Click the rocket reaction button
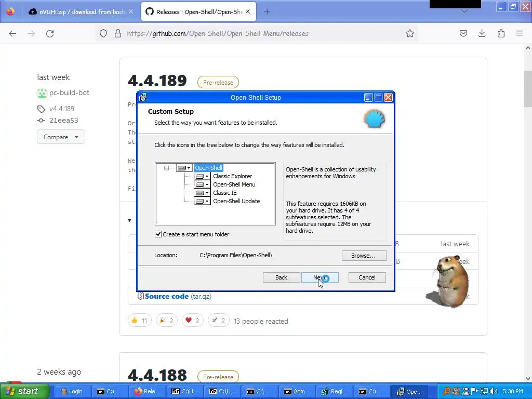This screenshot has width=532, height=399. pos(219,321)
